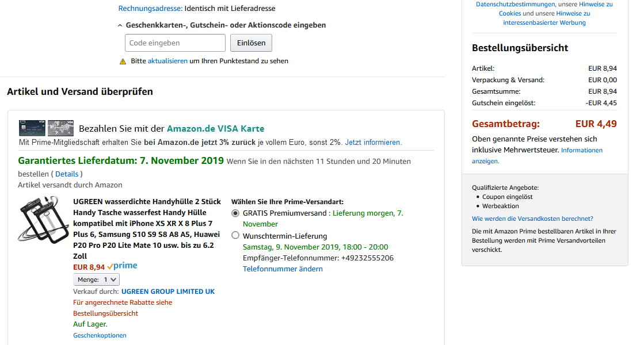Select GRATIS Premiumversand radio option
The image size is (644, 345).
point(235,213)
